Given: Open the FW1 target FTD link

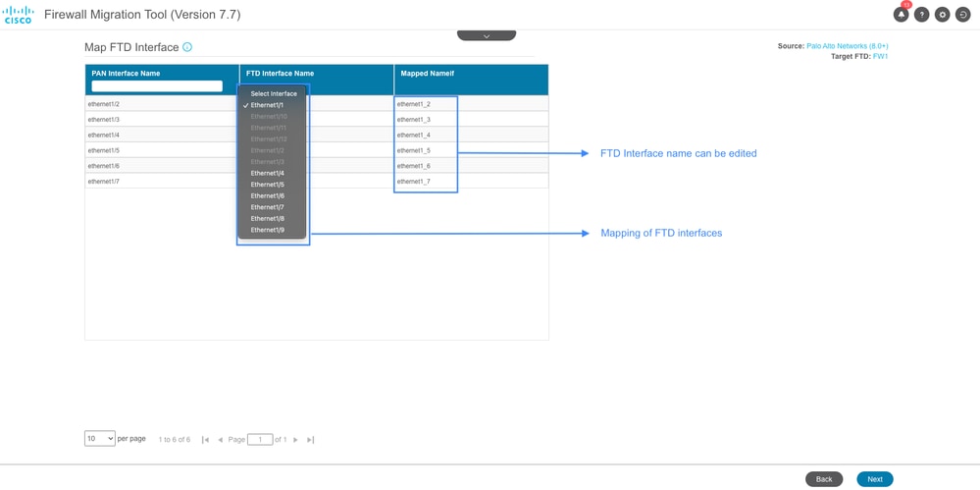Looking at the screenshot, I should point(880,56).
